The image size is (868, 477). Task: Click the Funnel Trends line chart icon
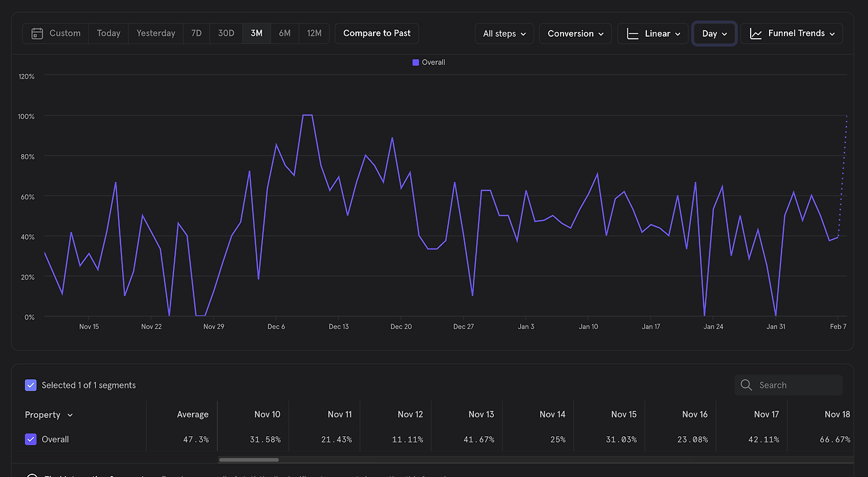756,33
